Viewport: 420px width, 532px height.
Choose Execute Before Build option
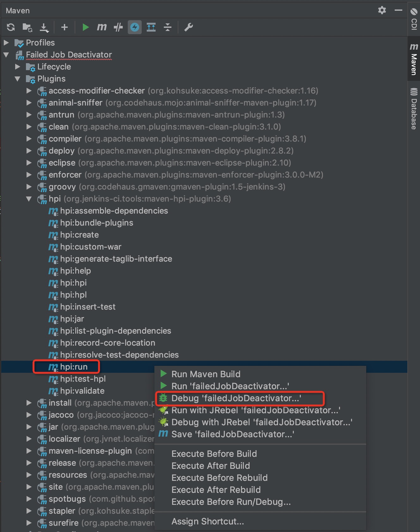[x=260, y=454]
